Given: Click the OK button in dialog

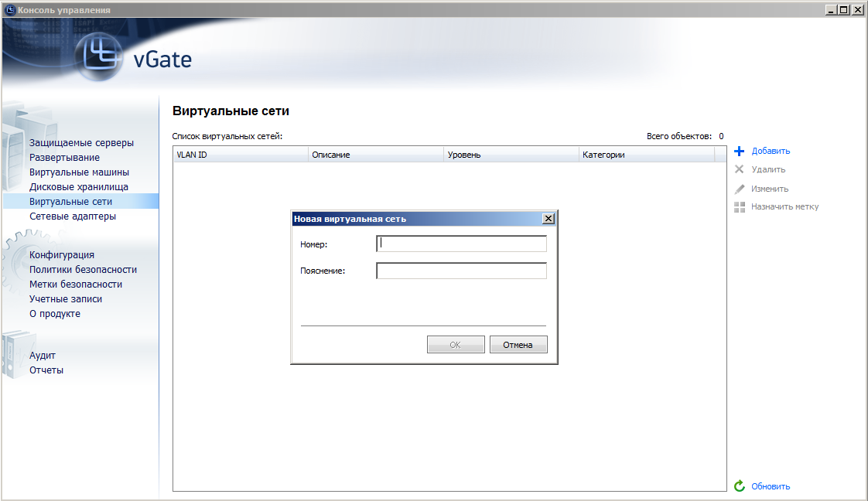Looking at the screenshot, I should point(456,345).
